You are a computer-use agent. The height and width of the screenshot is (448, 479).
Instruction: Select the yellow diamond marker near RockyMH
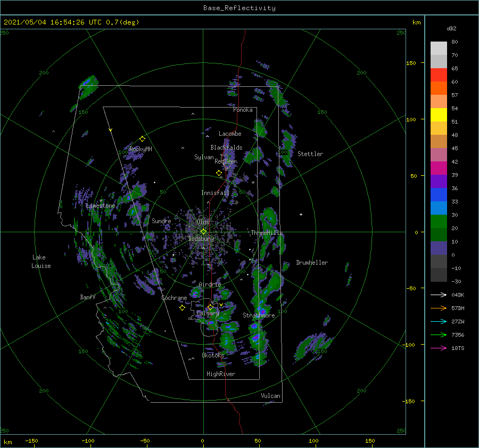click(x=142, y=139)
